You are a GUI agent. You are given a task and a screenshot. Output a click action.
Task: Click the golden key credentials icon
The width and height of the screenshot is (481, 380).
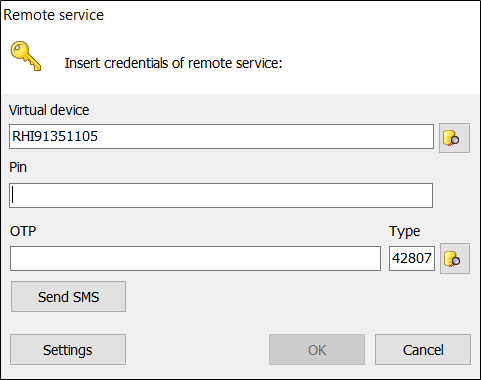(x=26, y=56)
